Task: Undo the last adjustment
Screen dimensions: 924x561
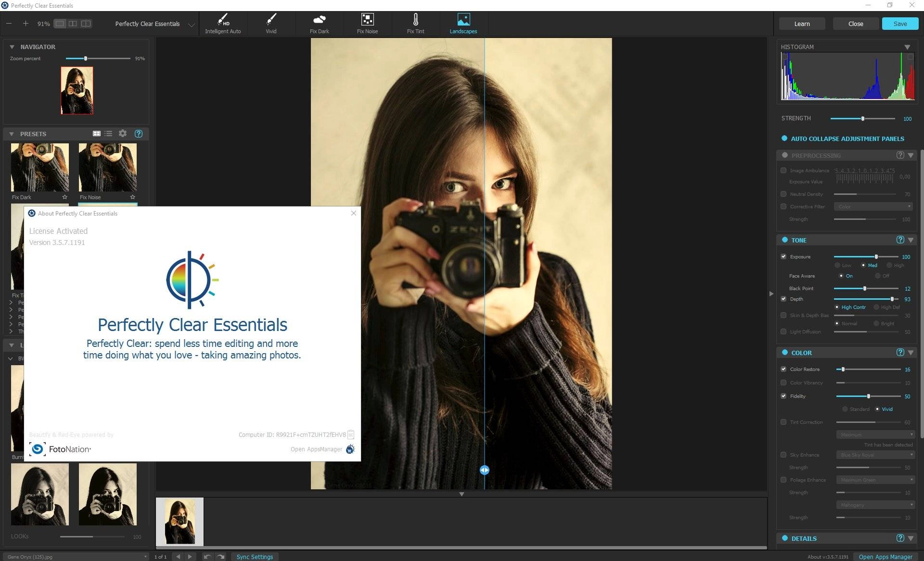Action: pos(207,557)
